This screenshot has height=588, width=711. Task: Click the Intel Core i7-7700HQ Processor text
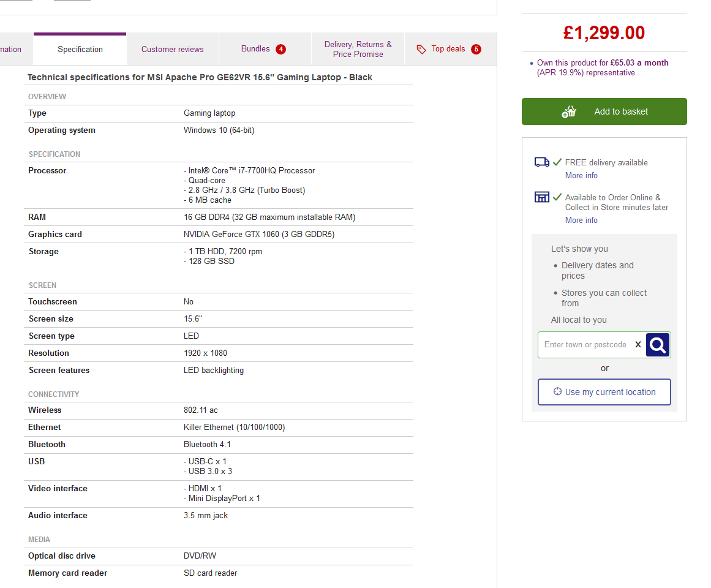click(249, 170)
